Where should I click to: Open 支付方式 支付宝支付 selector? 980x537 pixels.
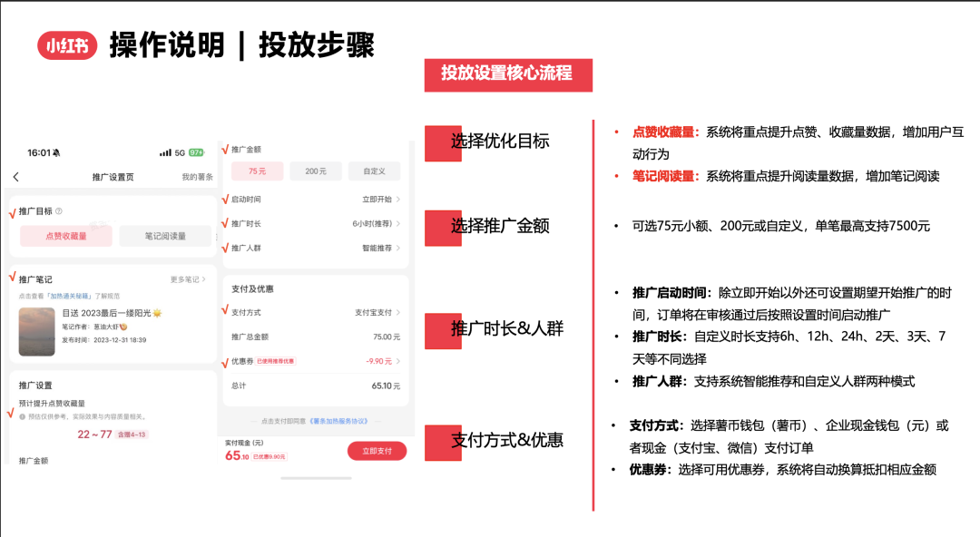316,313
